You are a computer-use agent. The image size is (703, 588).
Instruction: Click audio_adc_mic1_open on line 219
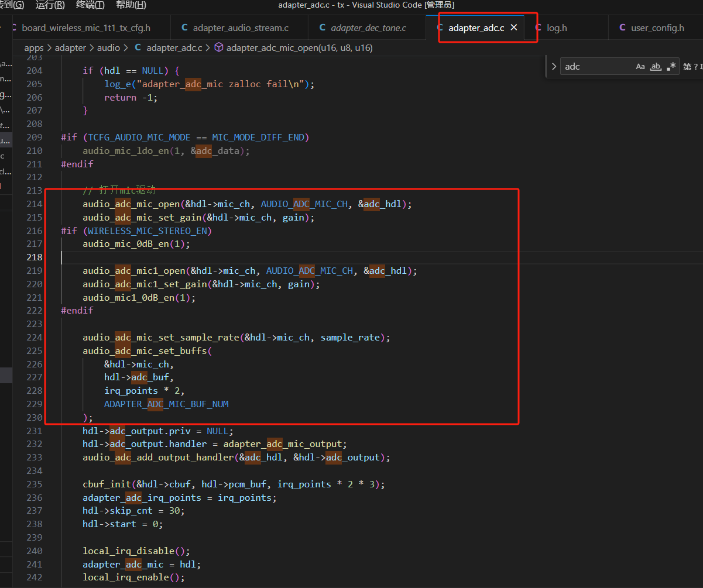134,271
